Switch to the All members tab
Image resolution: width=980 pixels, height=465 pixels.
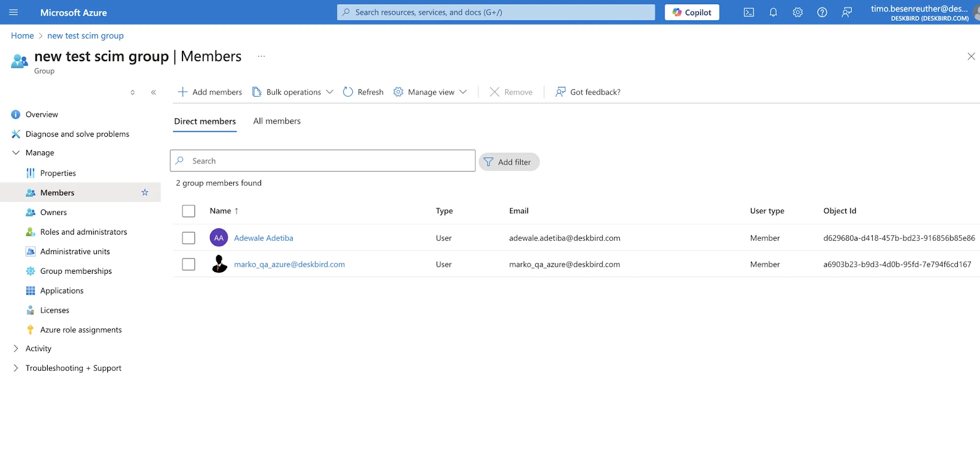pos(277,121)
